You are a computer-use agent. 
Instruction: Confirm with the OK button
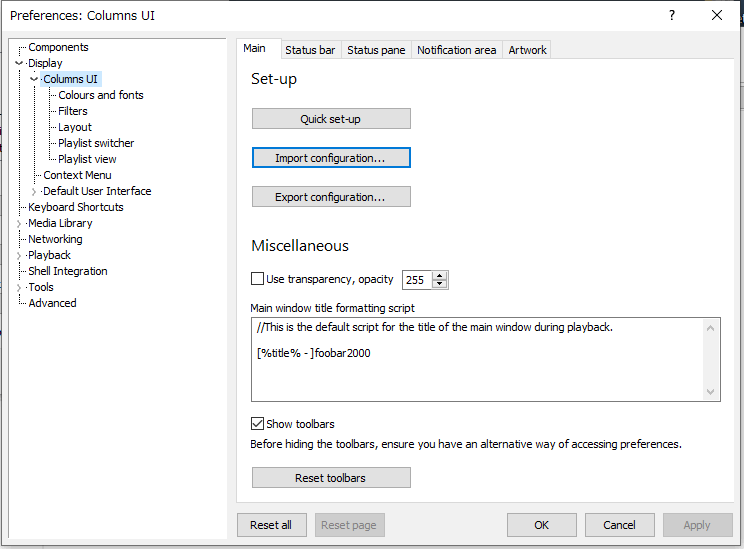pyautogui.click(x=542, y=525)
